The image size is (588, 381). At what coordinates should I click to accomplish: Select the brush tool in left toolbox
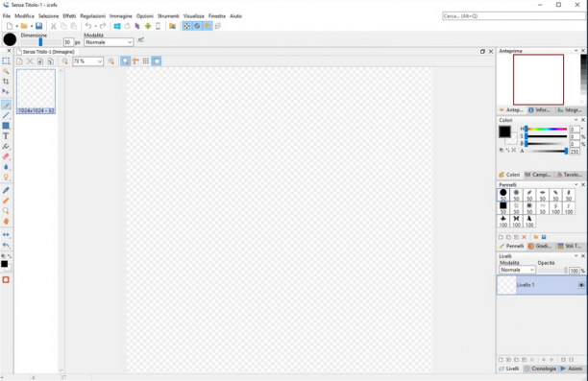coord(6,106)
